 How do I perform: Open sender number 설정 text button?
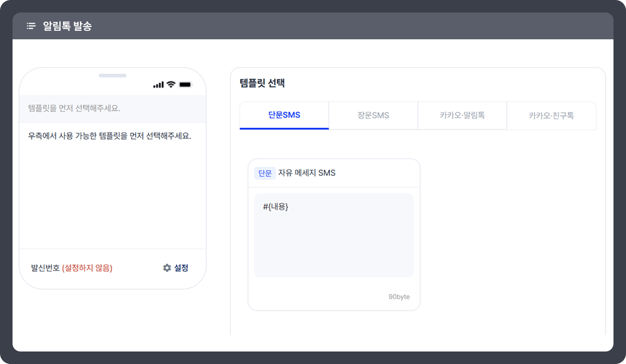(x=181, y=268)
